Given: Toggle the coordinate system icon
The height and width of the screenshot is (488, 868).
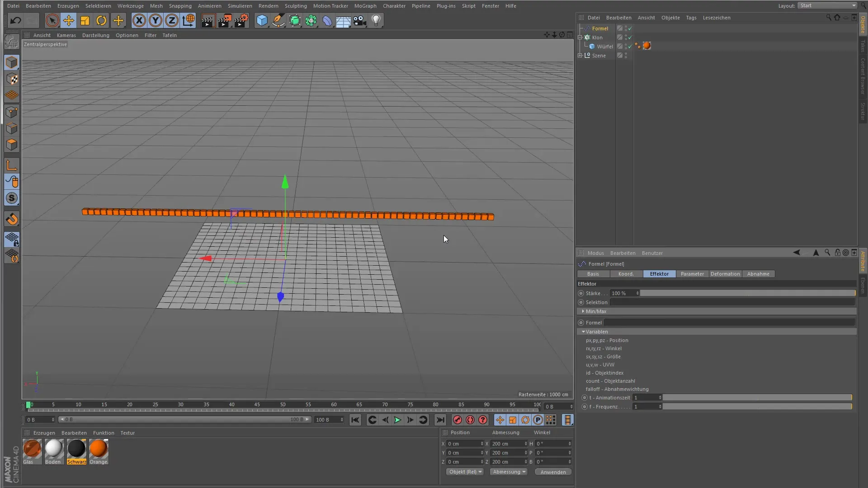Looking at the screenshot, I should click(x=189, y=20).
